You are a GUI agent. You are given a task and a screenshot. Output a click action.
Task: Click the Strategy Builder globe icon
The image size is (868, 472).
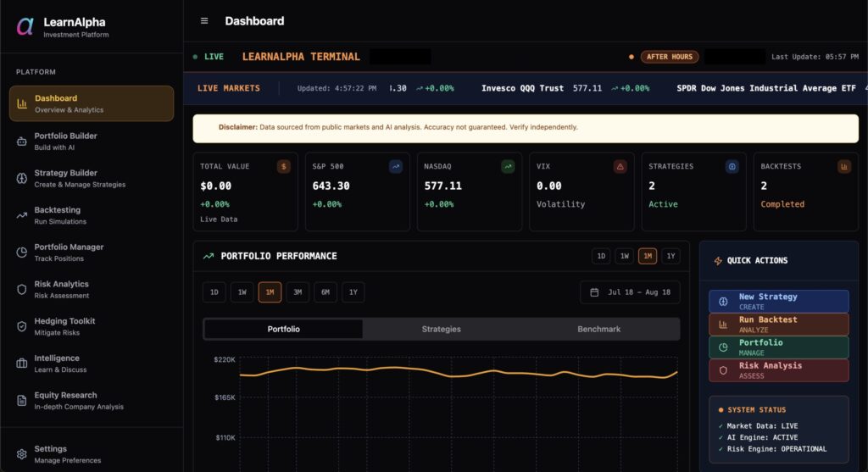click(22, 178)
